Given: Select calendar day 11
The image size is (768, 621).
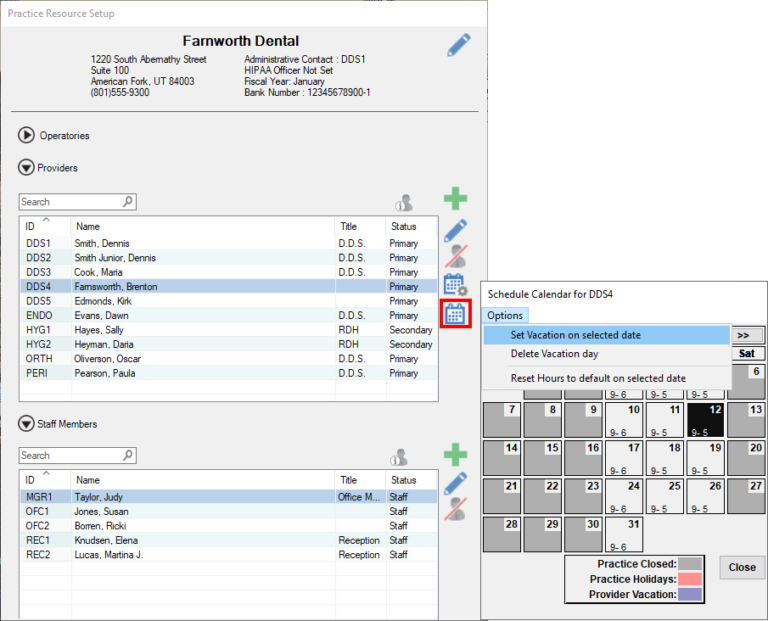Looking at the screenshot, I should pyautogui.click(x=665, y=420).
